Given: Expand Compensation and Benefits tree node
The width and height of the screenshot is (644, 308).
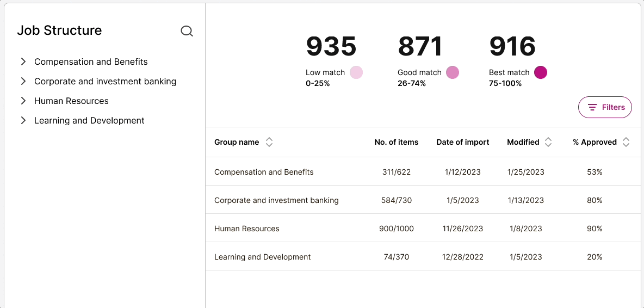Looking at the screenshot, I should 23,61.
